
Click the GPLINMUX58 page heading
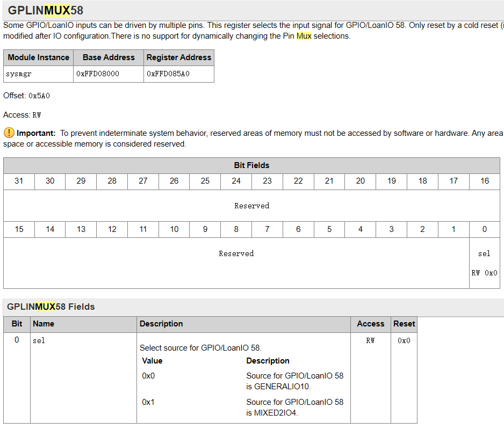(45, 10)
